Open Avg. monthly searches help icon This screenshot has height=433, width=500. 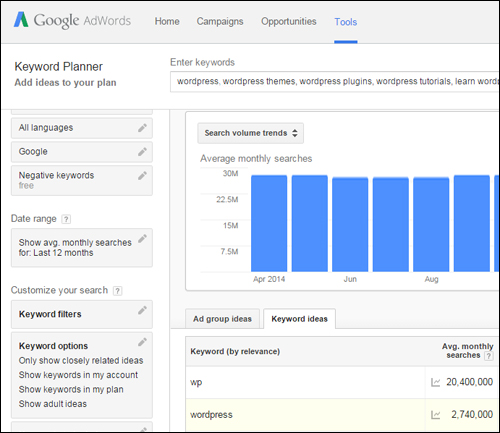488,356
